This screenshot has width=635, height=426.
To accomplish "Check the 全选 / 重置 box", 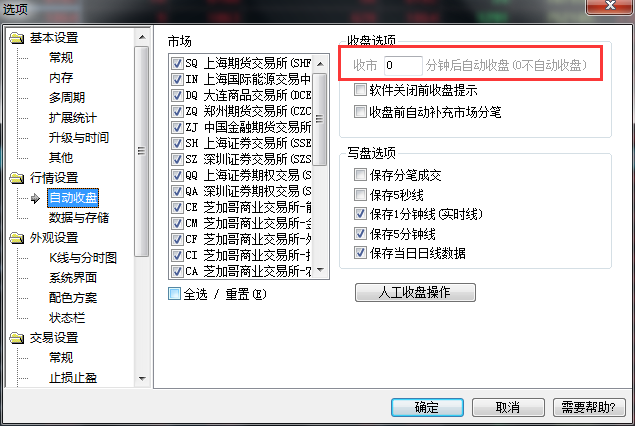I will (175, 294).
